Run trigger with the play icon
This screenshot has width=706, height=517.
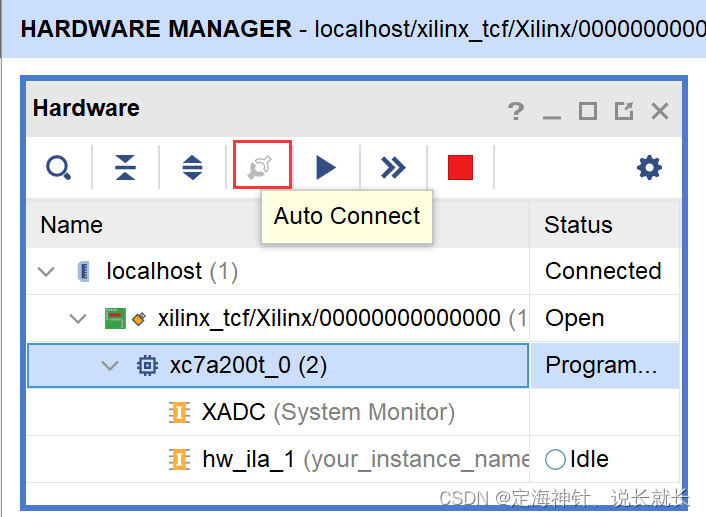point(326,168)
